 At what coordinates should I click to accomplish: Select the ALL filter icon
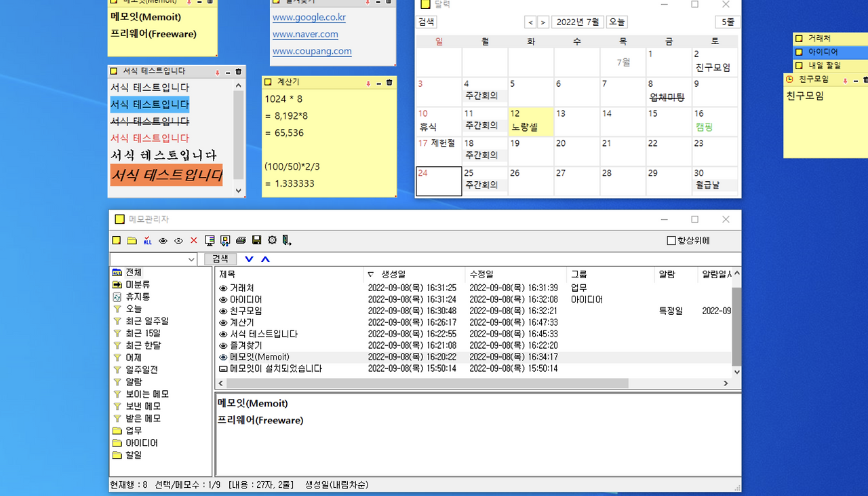pos(147,240)
